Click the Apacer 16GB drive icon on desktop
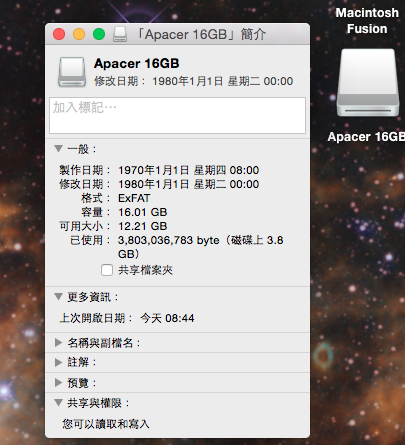The width and height of the screenshot is (405, 445). [x=368, y=83]
